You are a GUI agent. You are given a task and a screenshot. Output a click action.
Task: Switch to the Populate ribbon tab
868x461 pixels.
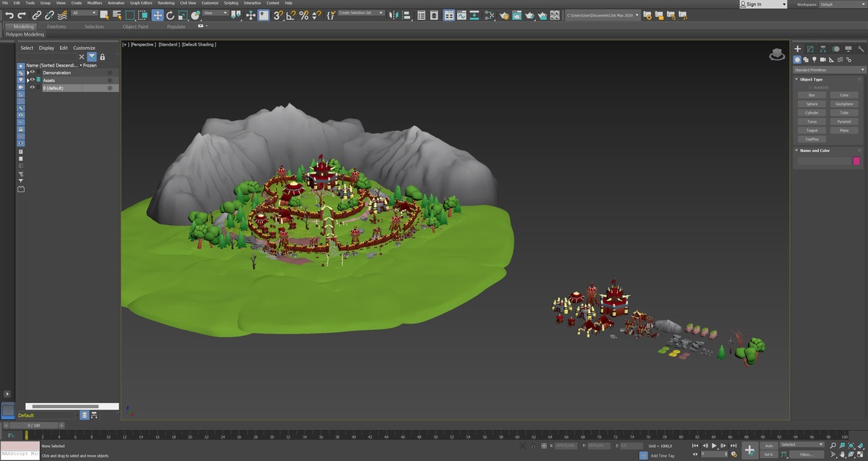pos(176,27)
